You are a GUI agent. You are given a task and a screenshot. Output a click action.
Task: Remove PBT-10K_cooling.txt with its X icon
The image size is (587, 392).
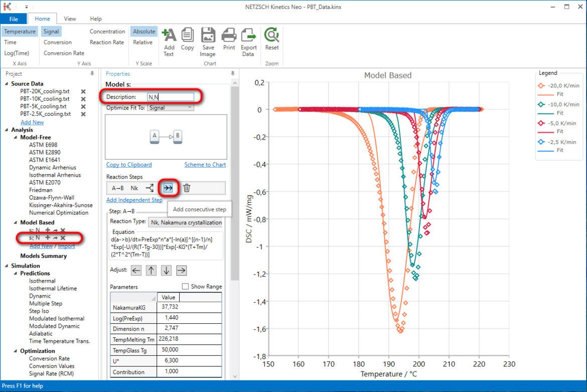click(x=83, y=99)
